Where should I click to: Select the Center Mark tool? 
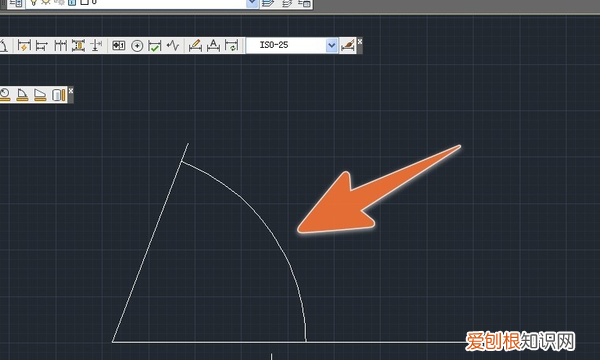137,46
